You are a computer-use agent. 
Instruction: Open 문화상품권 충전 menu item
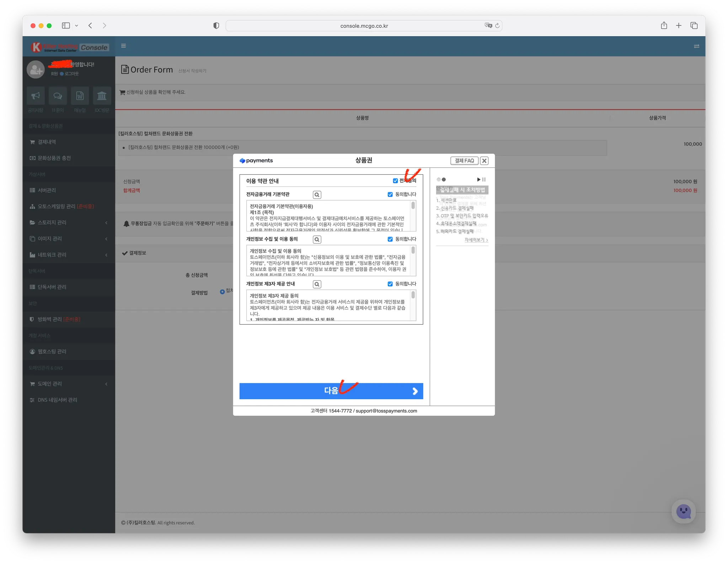[54, 158]
